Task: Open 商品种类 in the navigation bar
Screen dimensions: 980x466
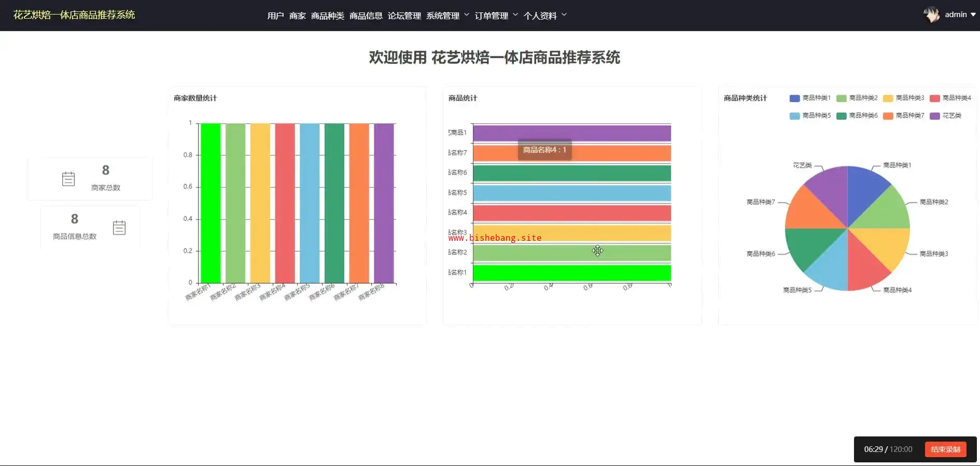Action: tap(327, 16)
